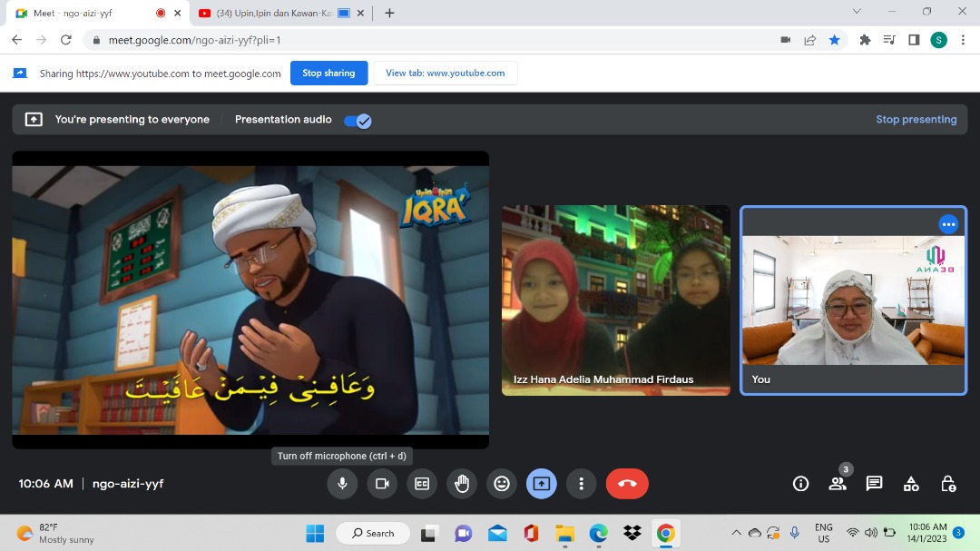Share this page icon in address bar

pyautogui.click(x=810, y=40)
